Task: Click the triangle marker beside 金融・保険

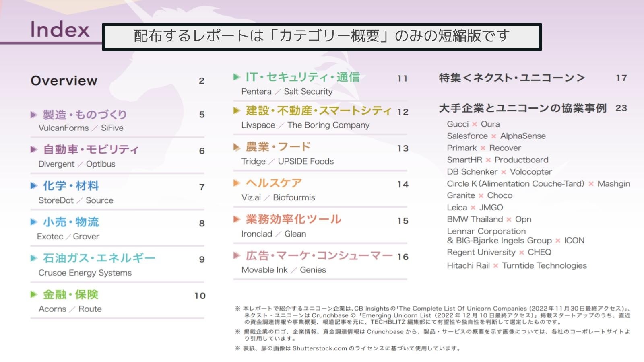Action: [x=34, y=294]
